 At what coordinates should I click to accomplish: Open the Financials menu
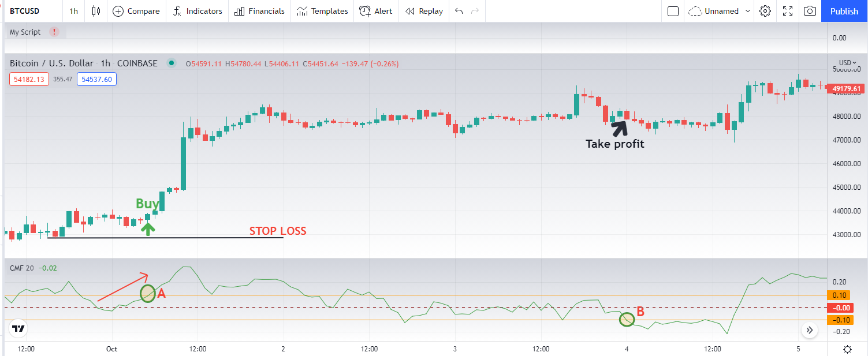pyautogui.click(x=259, y=11)
